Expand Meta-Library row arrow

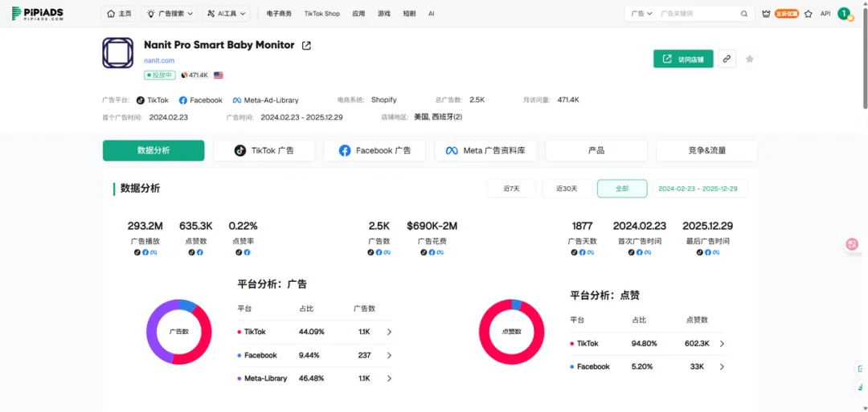(x=389, y=379)
